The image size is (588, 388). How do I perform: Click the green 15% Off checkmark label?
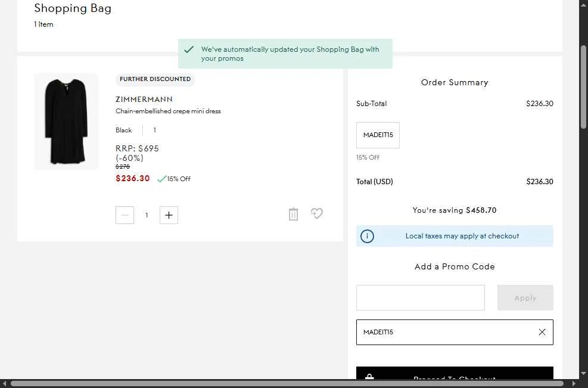pyautogui.click(x=174, y=179)
